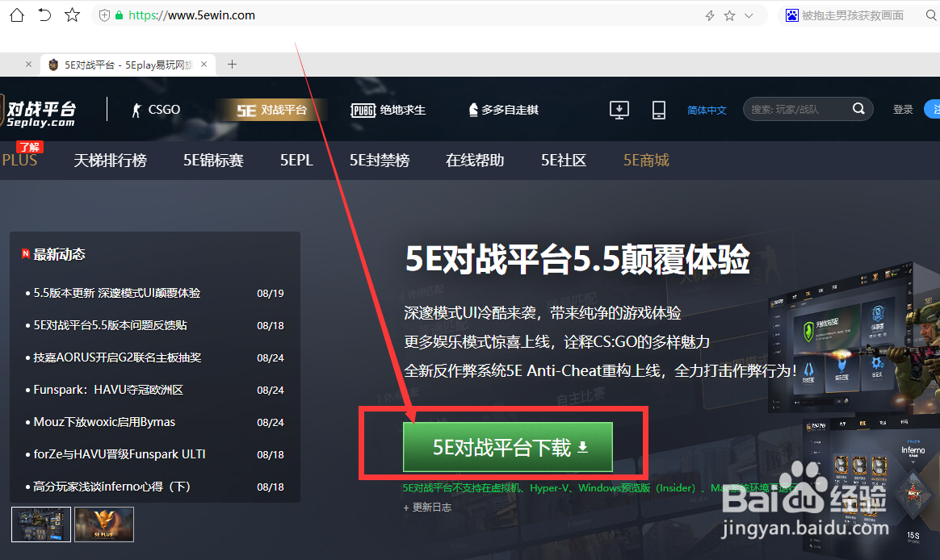Click the 5eplay.com site logo
Image resolution: width=940 pixels, height=560 pixels.
(x=39, y=113)
